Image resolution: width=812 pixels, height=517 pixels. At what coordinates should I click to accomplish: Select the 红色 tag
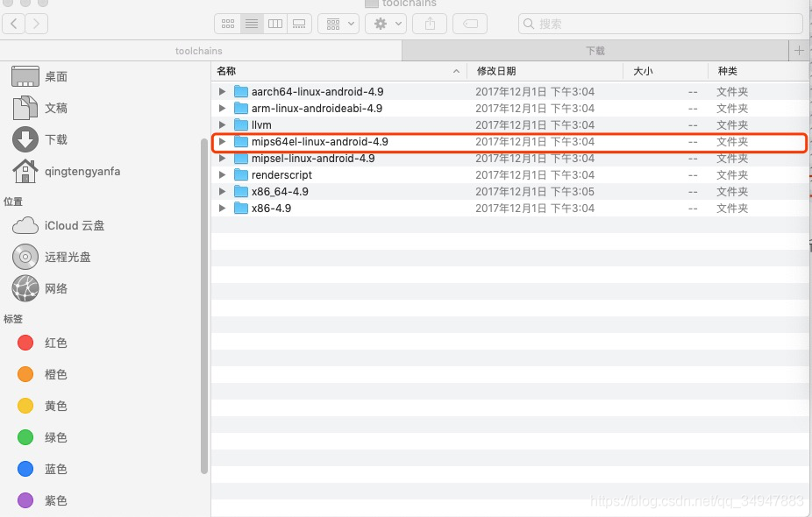coord(41,343)
